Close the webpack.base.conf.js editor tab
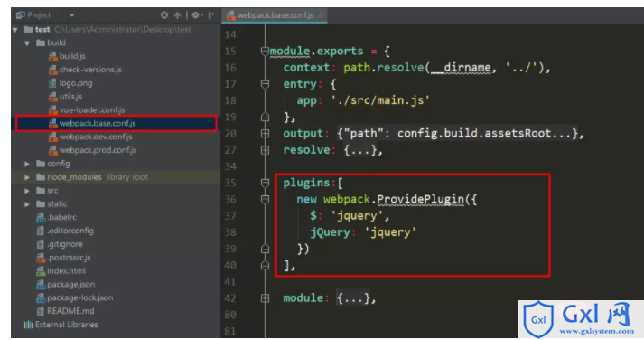The height and width of the screenshot is (340, 644). click(320, 15)
